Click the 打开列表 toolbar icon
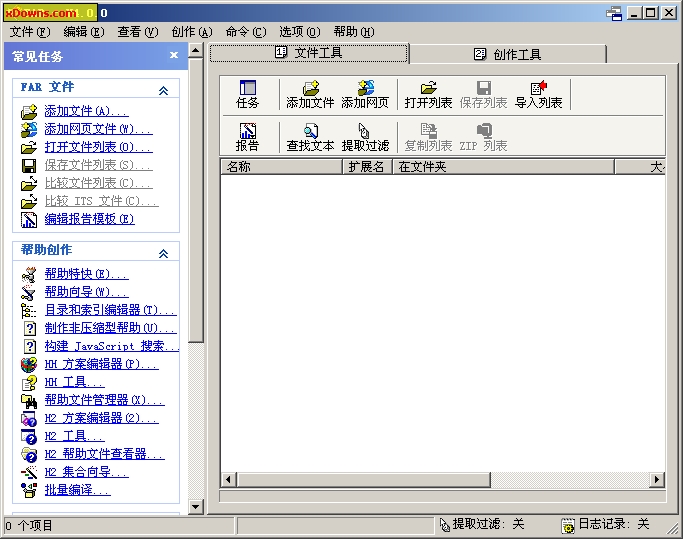The width and height of the screenshot is (683, 539). 429,88
